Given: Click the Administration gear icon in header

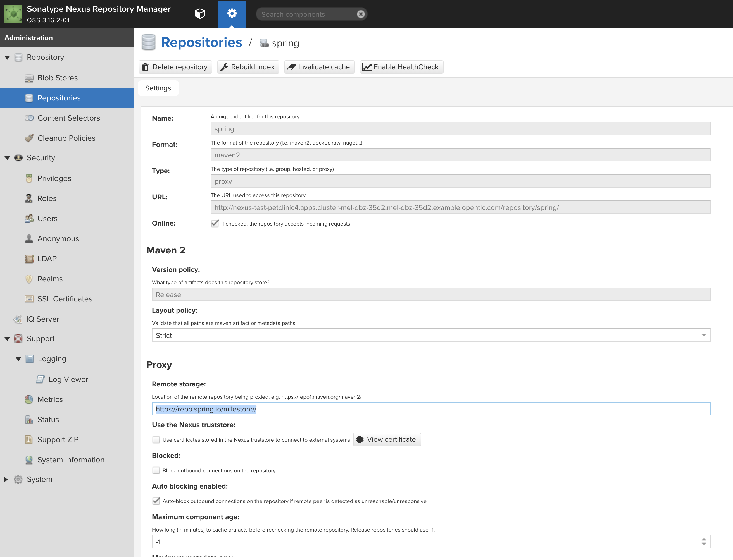Looking at the screenshot, I should coord(232,14).
